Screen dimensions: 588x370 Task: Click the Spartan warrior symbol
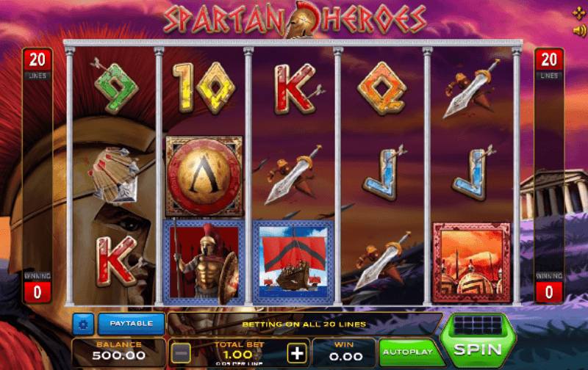[x=204, y=262]
